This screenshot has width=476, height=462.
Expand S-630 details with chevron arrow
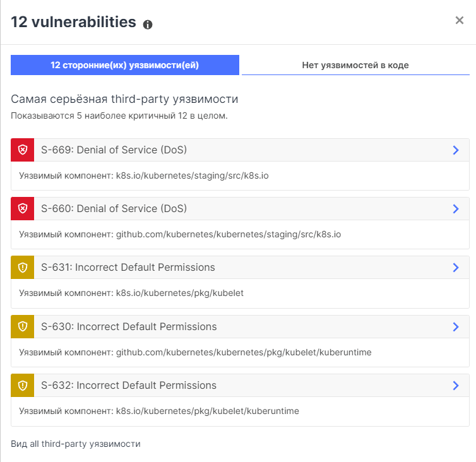click(456, 327)
